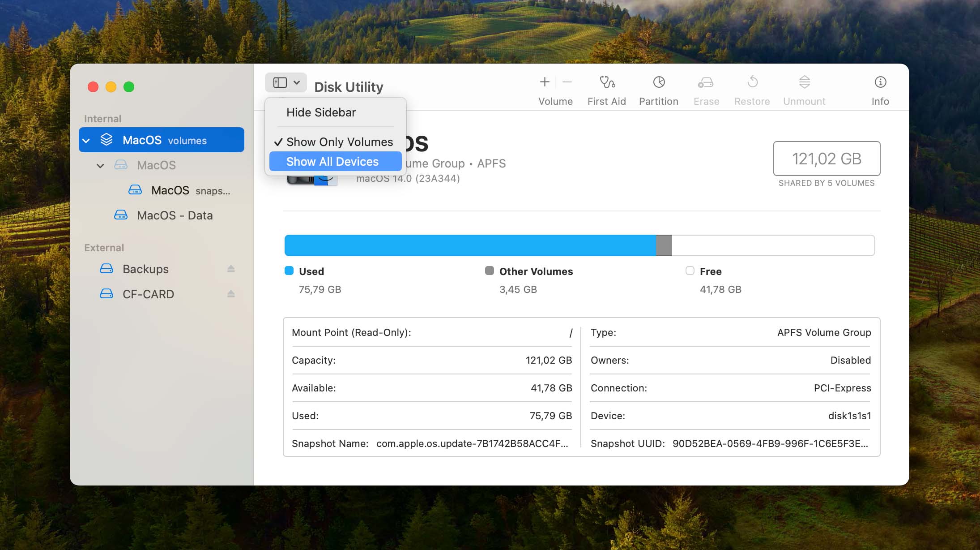Screen dimensions: 980x550
Task: Click the First Aid toolbar label
Action: [606, 101]
